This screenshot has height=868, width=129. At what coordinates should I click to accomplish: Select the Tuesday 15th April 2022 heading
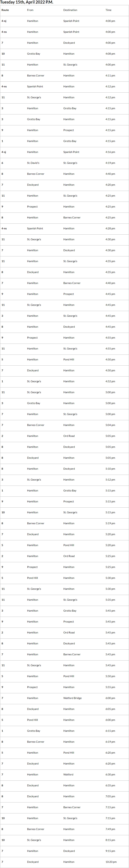27,2
